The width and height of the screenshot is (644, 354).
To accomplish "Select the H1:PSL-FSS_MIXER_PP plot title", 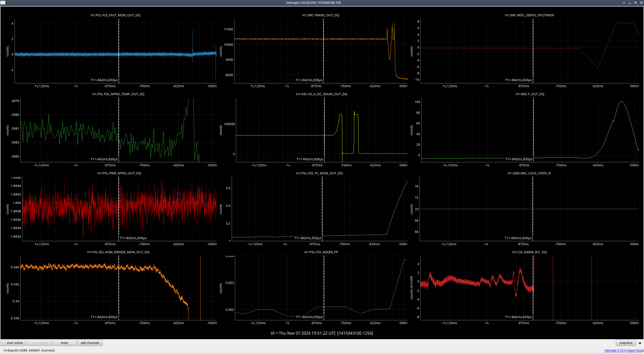I will (321, 252).
